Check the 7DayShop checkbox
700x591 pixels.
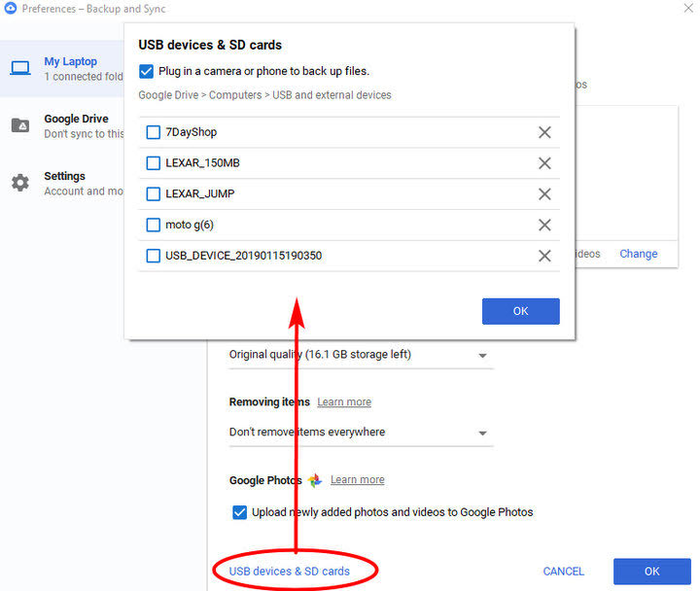coord(154,132)
